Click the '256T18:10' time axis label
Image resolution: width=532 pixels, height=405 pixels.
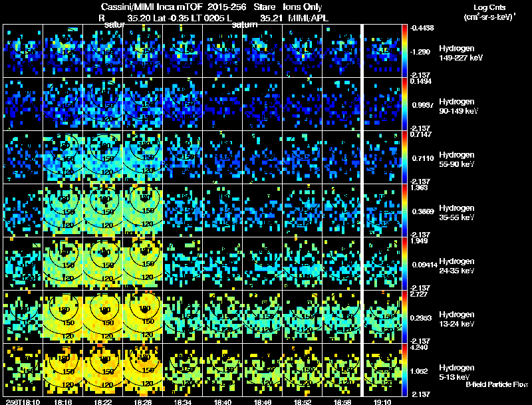point(23,402)
